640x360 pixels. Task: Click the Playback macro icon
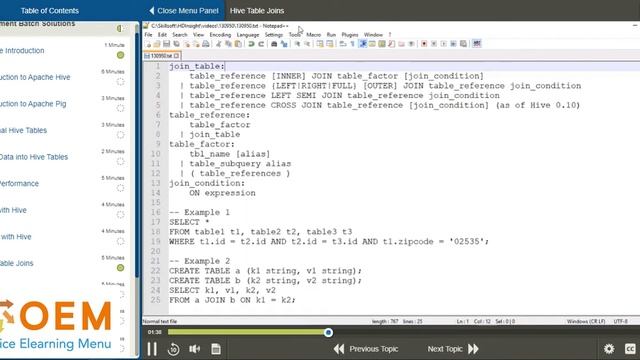444,44
